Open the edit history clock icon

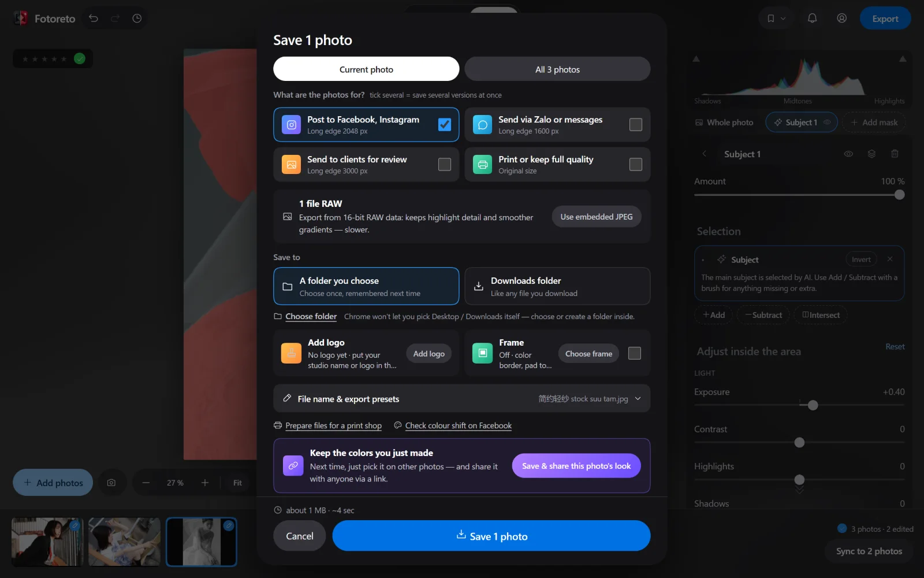tap(137, 18)
